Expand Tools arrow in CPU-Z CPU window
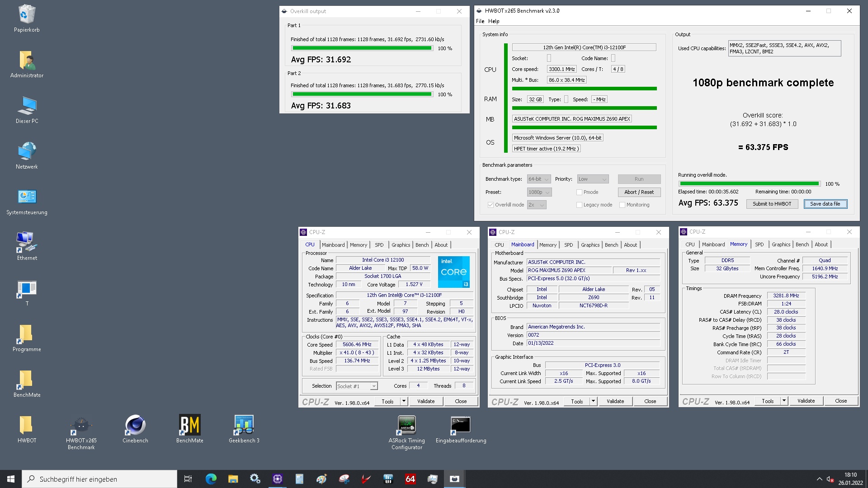 [404, 401]
